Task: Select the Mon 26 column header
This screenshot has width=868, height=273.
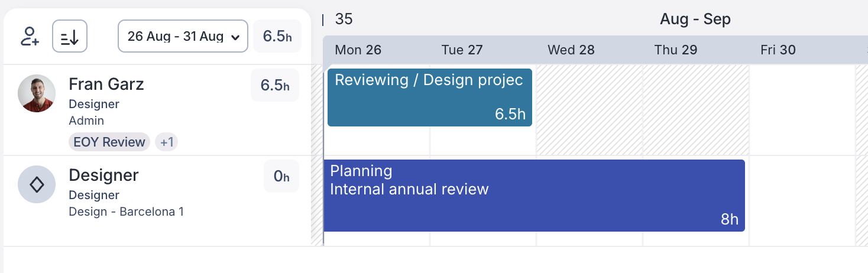Action: pyautogui.click(x=358, y=50)
